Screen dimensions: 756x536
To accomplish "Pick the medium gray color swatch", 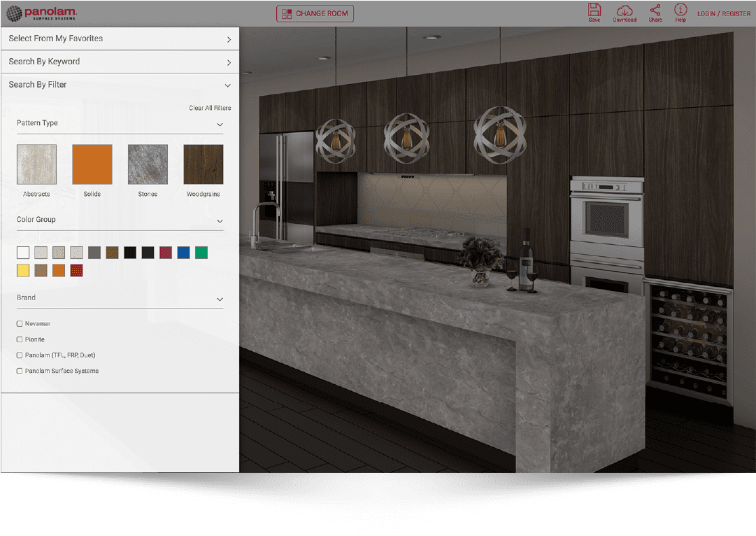I will 94,253.
